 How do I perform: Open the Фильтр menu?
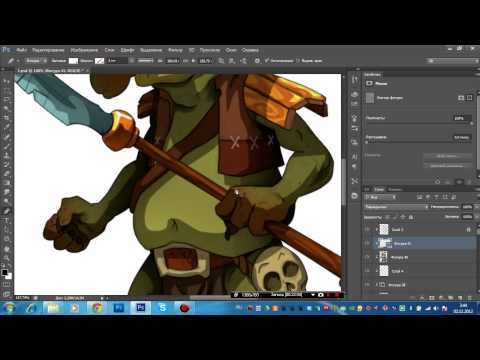pyautogui.click(x=175, y=50)
